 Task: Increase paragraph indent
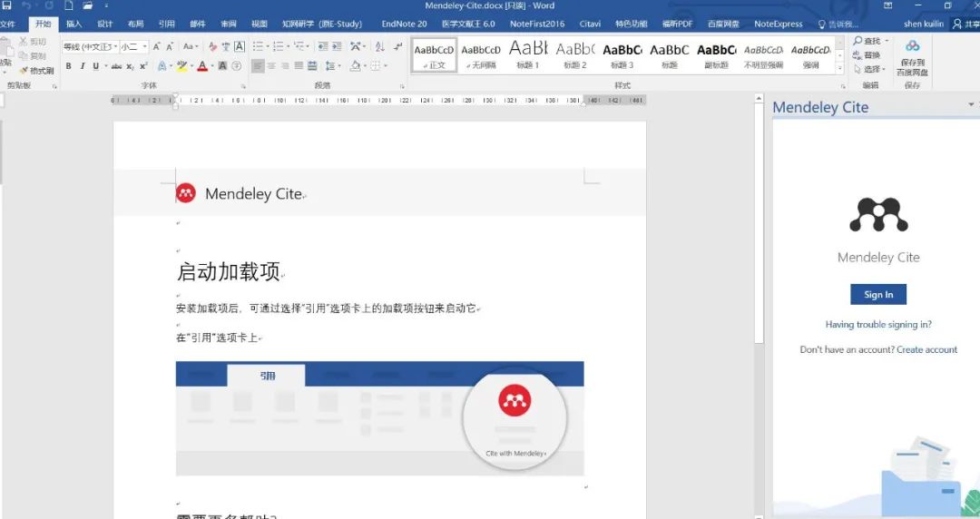pyautogui.click(x=337, y=47)
